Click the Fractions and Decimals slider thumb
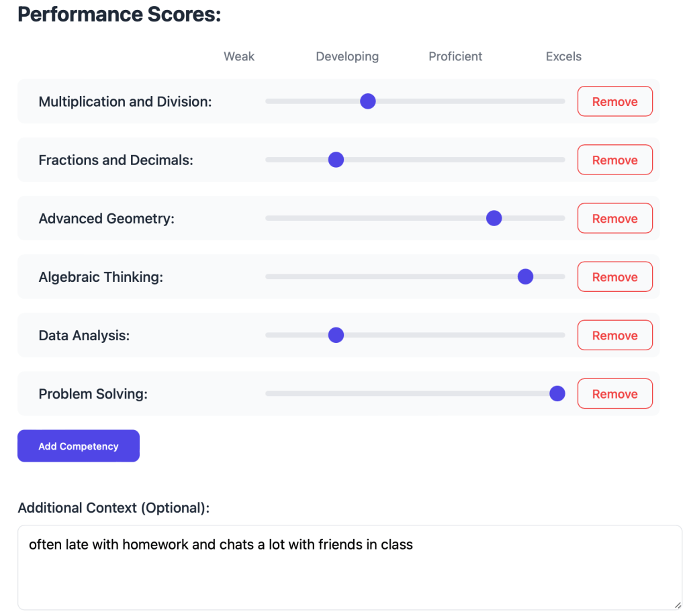The height and width of the screenshot is (616, 687). click(336, 160)
